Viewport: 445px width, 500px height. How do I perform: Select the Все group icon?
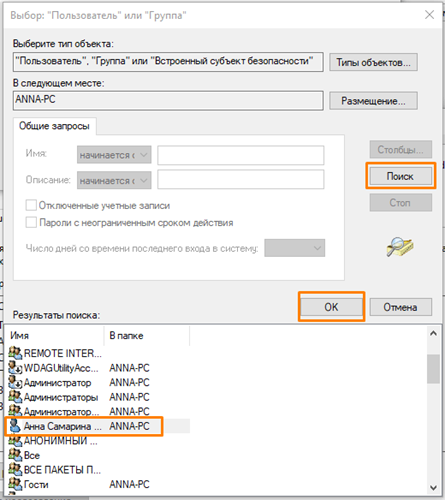(x=15, y=455)
